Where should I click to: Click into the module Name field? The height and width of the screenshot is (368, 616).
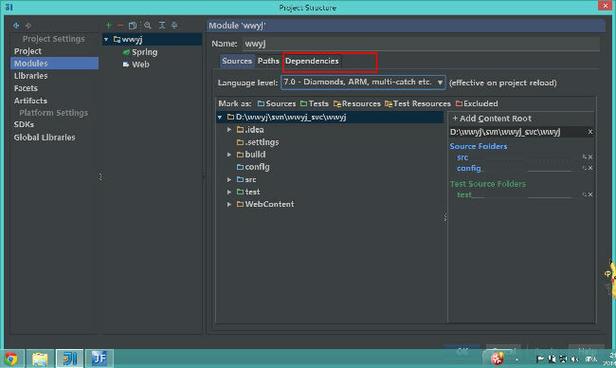pos(421,44)
